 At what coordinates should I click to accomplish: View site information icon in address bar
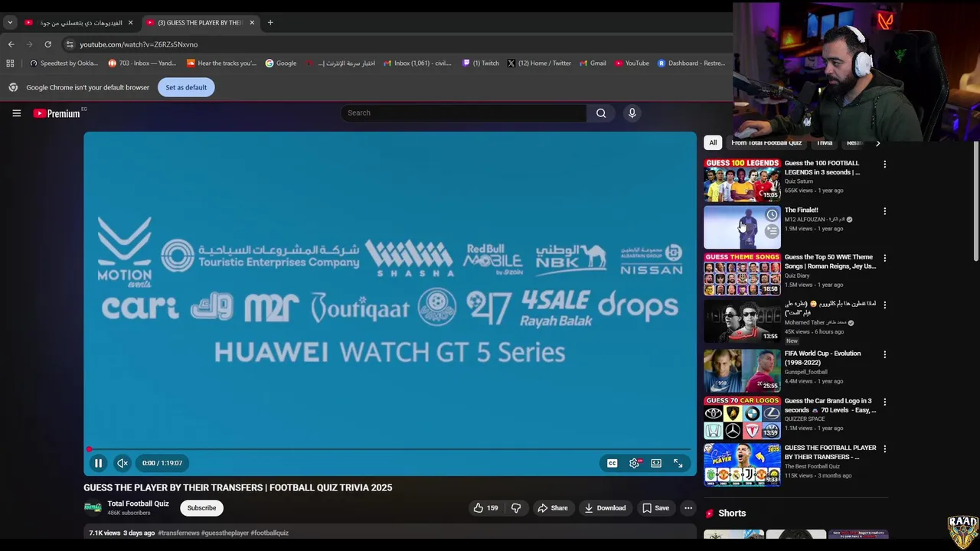coord(70,44)
